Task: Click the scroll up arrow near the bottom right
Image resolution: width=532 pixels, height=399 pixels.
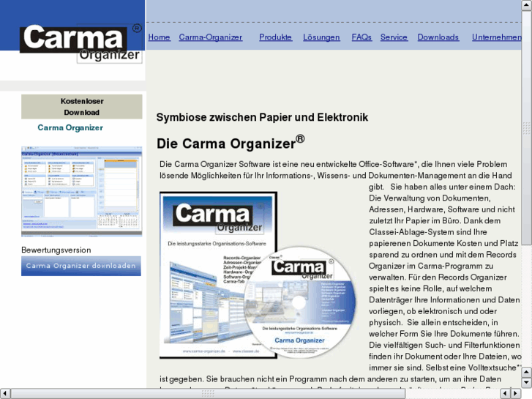Action: 527,372
